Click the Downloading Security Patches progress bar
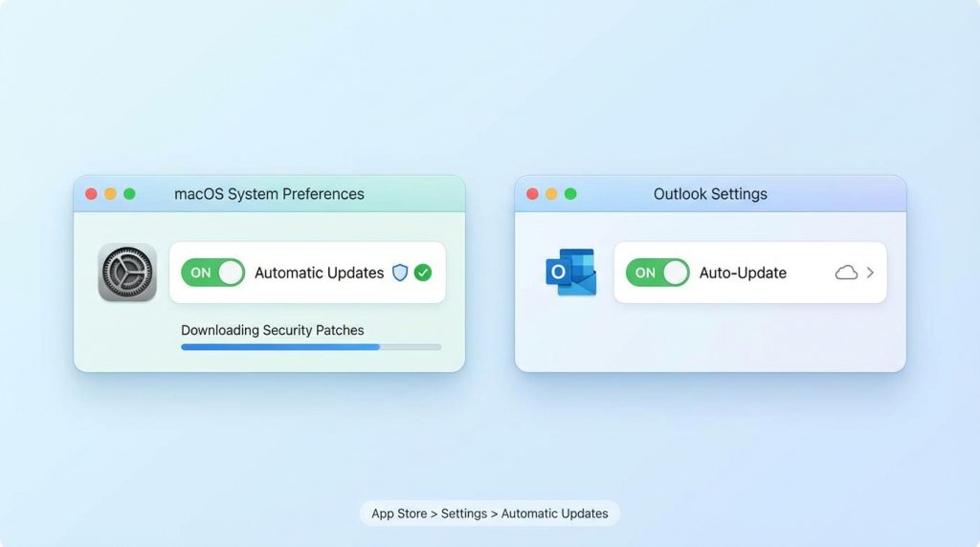980x547 pixels. pos(311,347)
